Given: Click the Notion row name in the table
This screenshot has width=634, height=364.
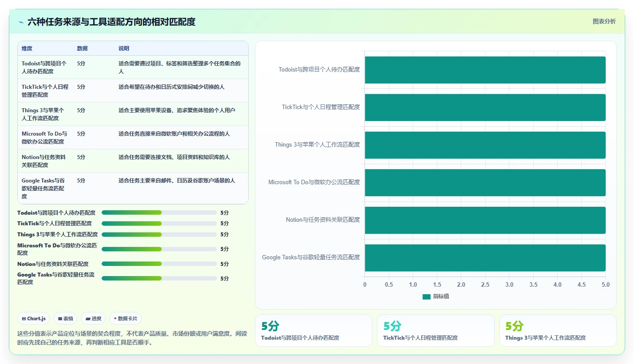Looking at the screenshot, I should [44, 161].
